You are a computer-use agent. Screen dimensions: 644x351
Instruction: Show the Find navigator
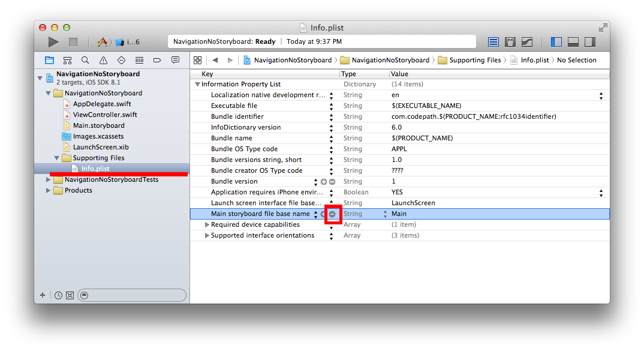[x=85, y=61]
